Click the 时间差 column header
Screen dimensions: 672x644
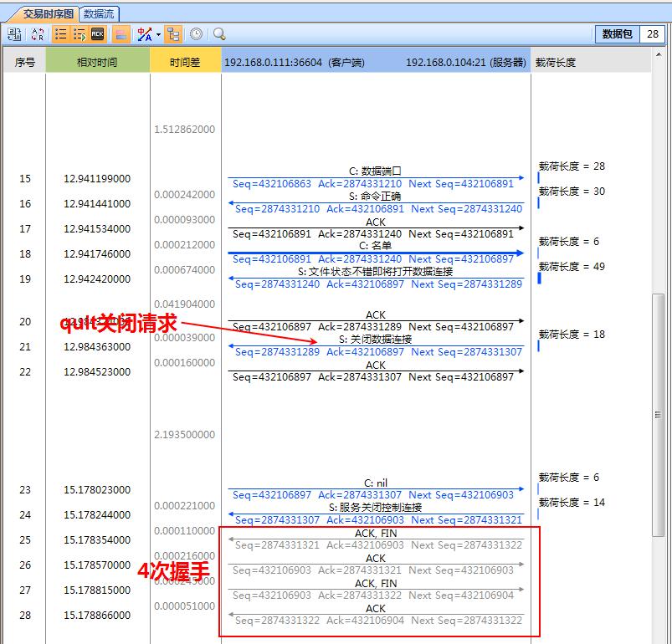[183, 60]
